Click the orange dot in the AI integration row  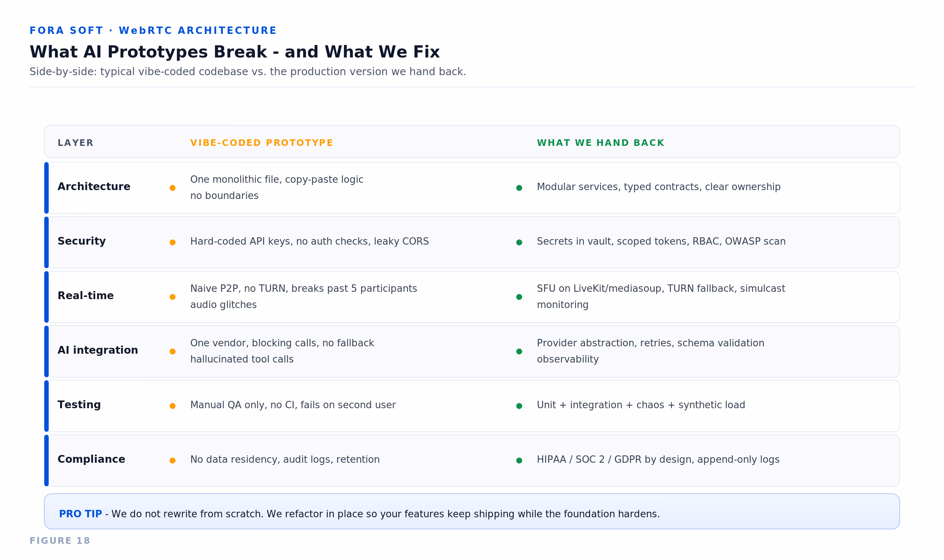coord(173,351)
